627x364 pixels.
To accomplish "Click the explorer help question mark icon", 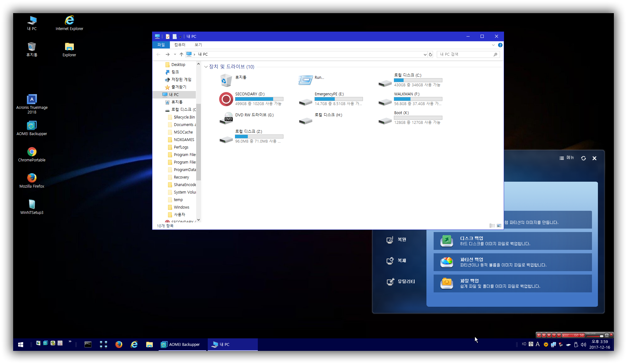I will 500,45.
